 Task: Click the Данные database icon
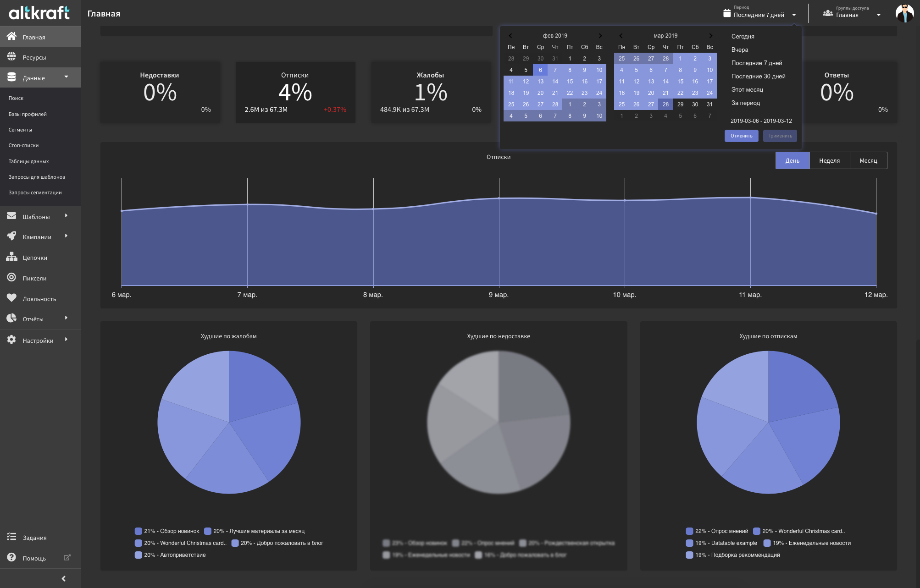point(11,77)
